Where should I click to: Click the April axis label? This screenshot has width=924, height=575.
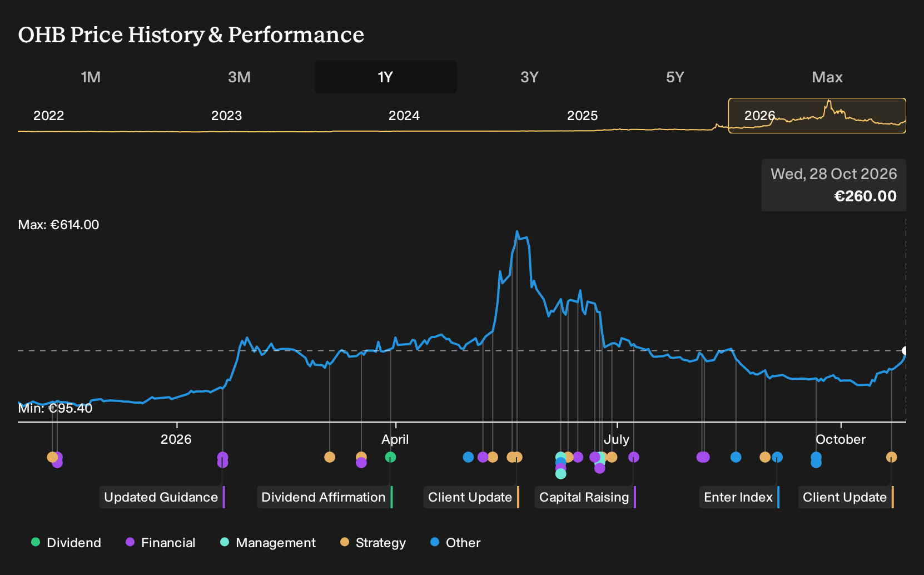point(395,439)
